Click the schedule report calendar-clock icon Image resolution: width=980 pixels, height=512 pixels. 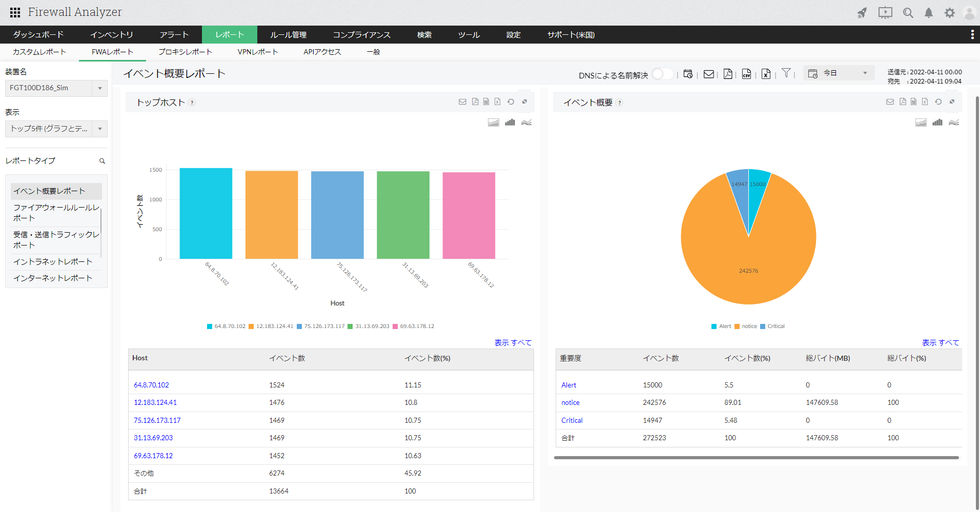point(688,74)
